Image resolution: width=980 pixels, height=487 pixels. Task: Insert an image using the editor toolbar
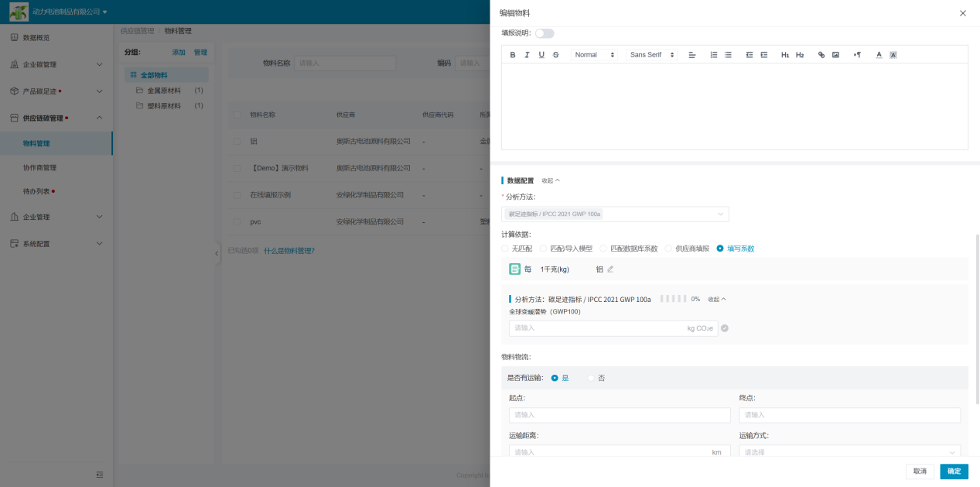pos(835,55)
